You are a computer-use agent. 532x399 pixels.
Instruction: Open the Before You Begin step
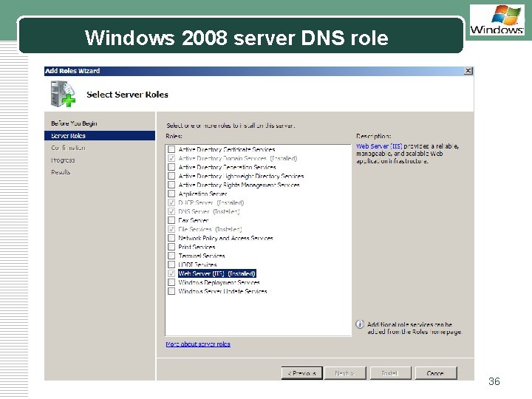point(74,123)
